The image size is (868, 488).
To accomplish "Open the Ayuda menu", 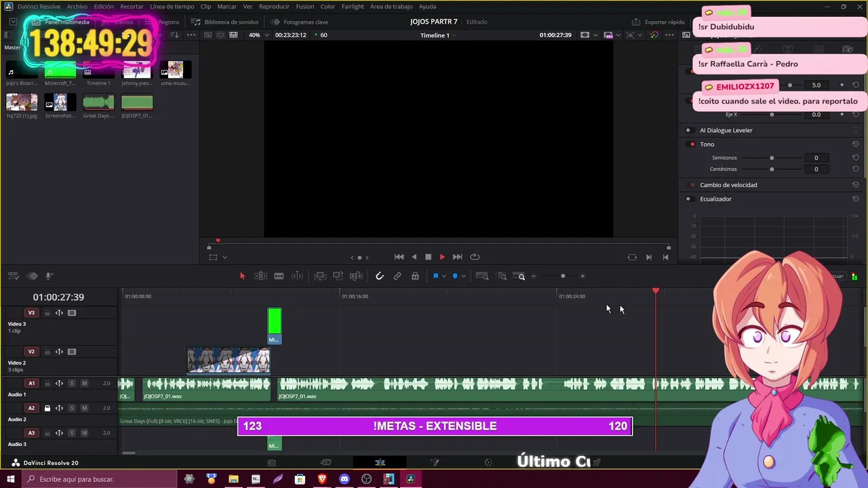I will click(427, 6).
